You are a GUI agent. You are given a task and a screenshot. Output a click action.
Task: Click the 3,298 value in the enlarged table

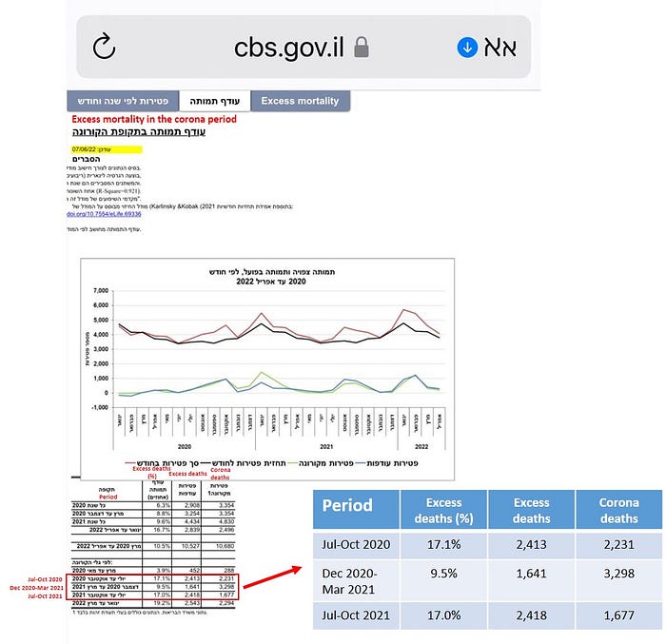[618, 573]
